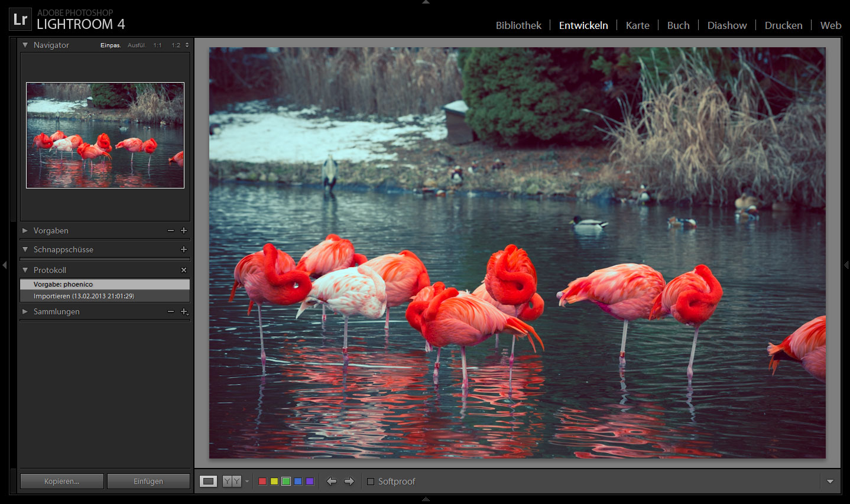Viewport: 850px width, 504px height.
Task: Remove preset with Vorgaben minus icon
Action: (171, 230)
